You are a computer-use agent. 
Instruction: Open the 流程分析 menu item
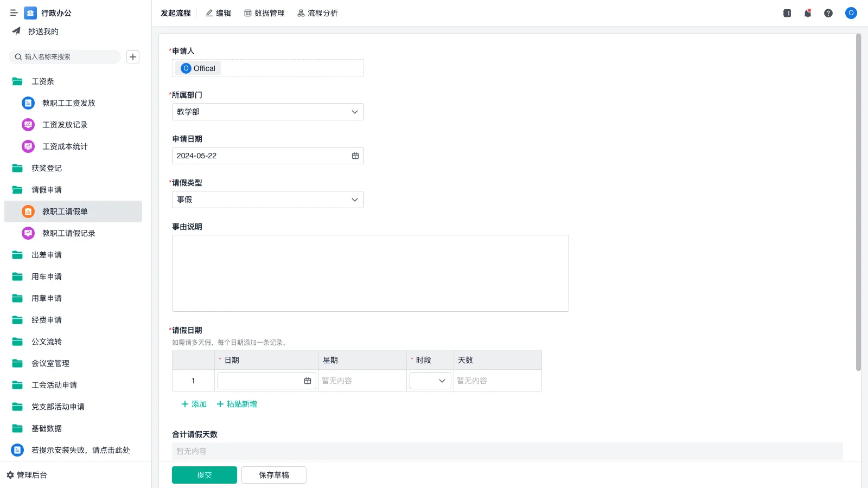317,13
